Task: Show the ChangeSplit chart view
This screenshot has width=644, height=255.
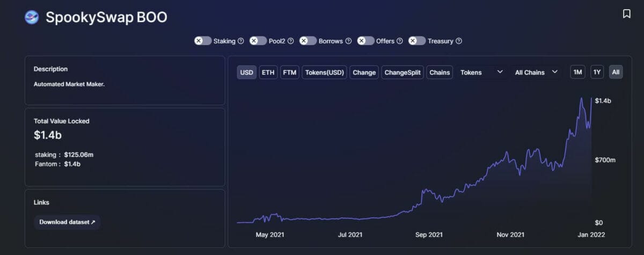Action: click(x=402, y=72)
